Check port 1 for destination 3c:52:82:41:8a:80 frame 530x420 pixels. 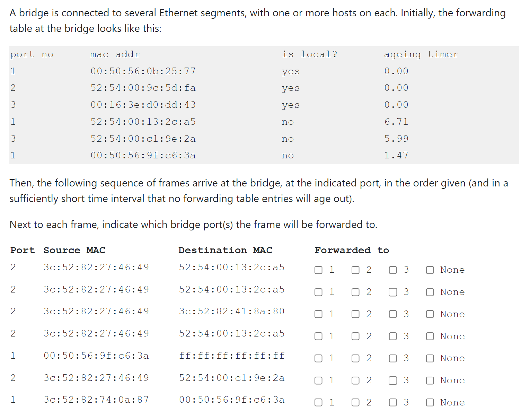point(318,314)
